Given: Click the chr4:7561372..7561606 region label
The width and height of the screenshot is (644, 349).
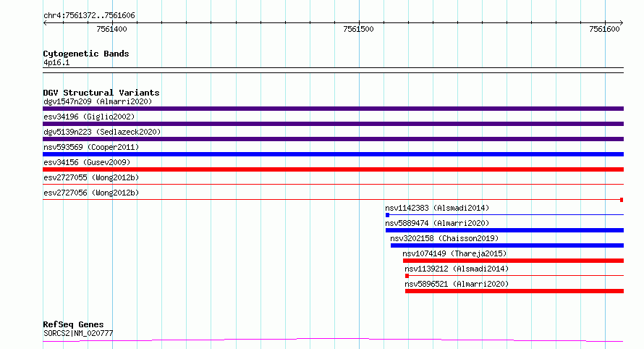Looking at the screenshot, I should (89, 16).
